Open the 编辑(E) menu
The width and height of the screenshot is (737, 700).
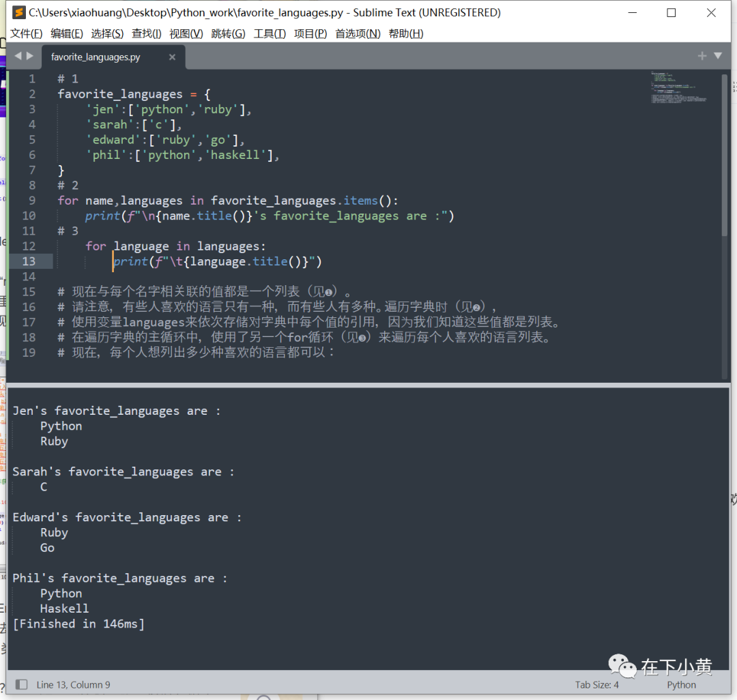tap(67, 34)
